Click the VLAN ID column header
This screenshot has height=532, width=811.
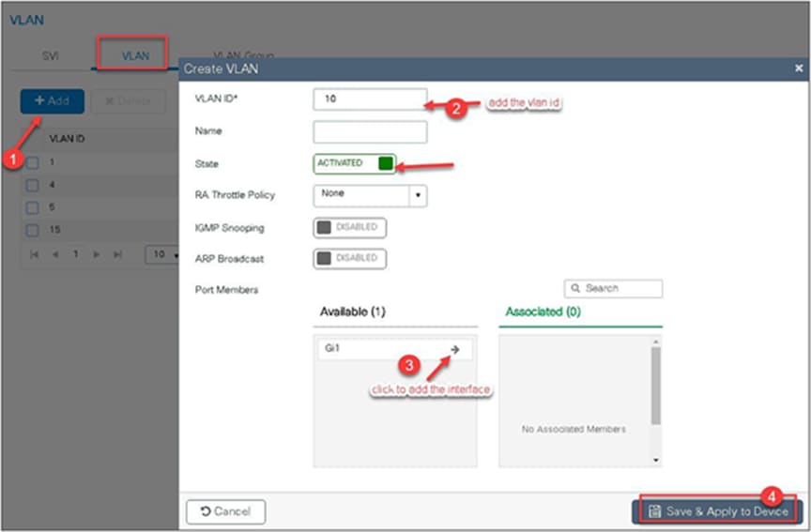[67, 139]
